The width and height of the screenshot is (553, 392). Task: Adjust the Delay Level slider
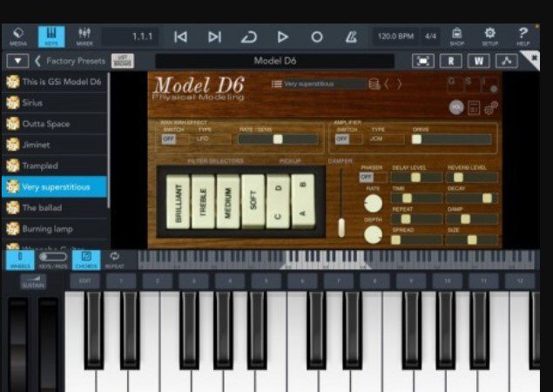tap(416, 177)
